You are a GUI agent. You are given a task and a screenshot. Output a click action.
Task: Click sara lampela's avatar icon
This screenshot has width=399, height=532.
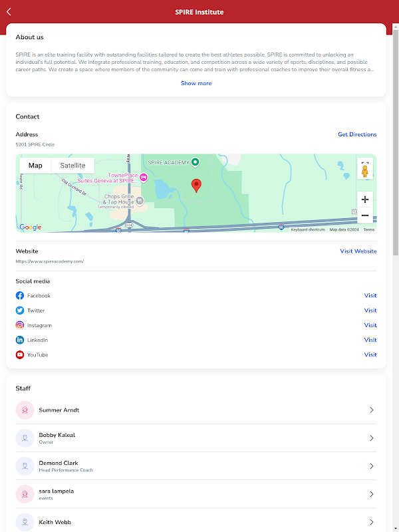tap(25, 494)
